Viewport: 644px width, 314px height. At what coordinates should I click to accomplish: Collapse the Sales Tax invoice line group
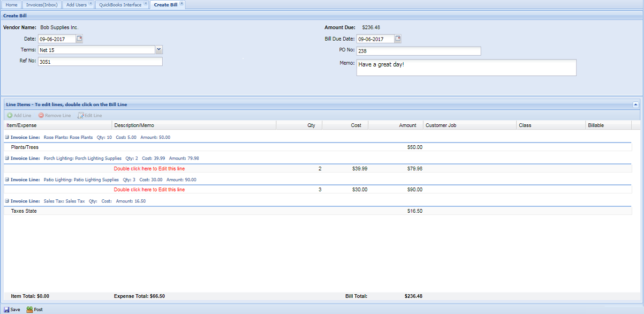[7, 201]
